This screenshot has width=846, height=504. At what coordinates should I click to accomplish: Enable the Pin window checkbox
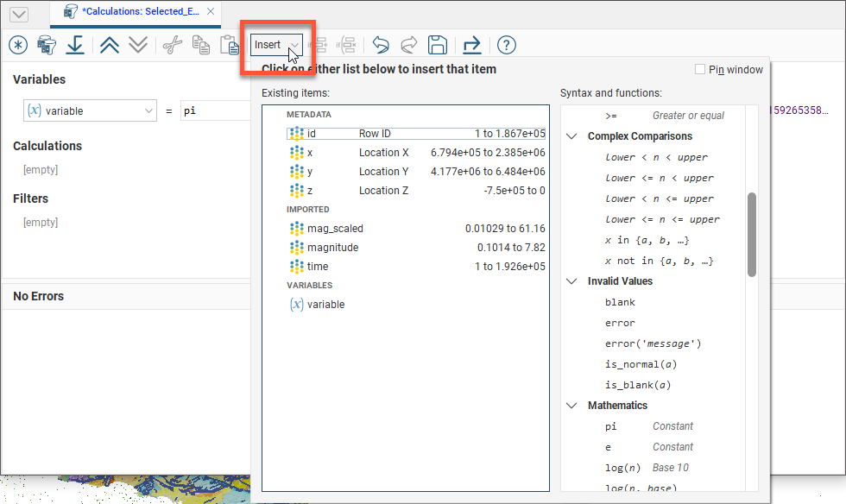tap(700, 70)
